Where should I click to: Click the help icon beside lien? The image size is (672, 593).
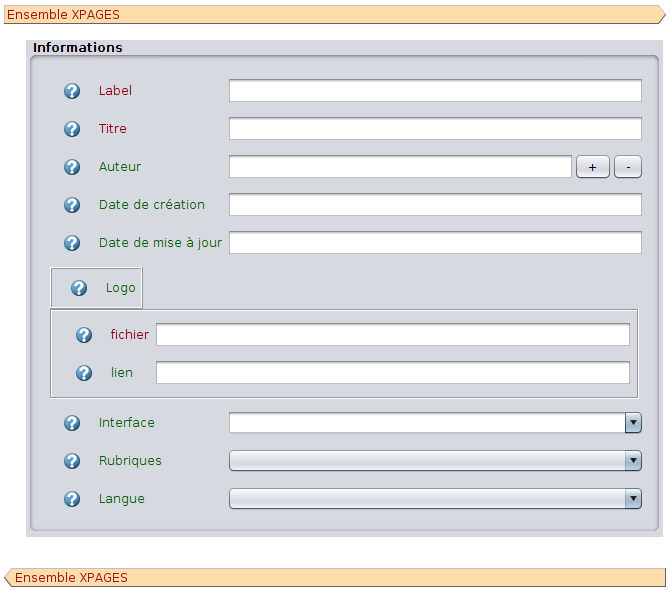pos(85,373)
